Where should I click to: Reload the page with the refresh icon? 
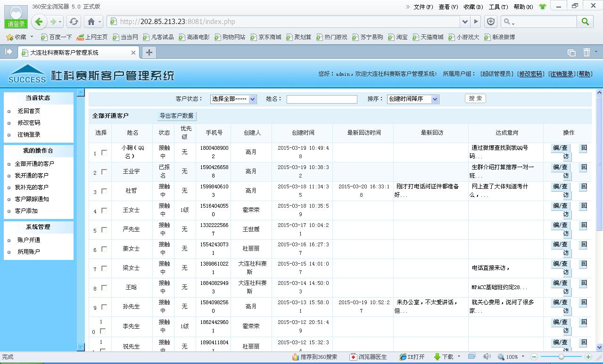[x=74, y=21]
